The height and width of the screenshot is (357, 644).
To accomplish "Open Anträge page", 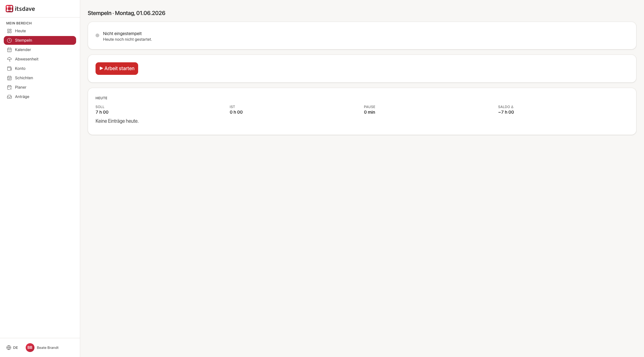I will click(40, 97).
